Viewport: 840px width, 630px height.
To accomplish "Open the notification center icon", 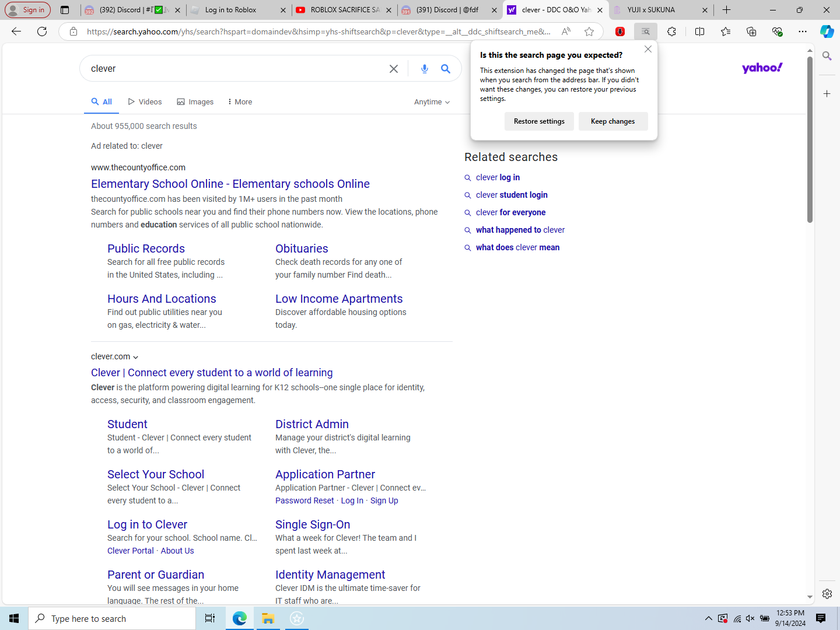I will click(821, 618).
